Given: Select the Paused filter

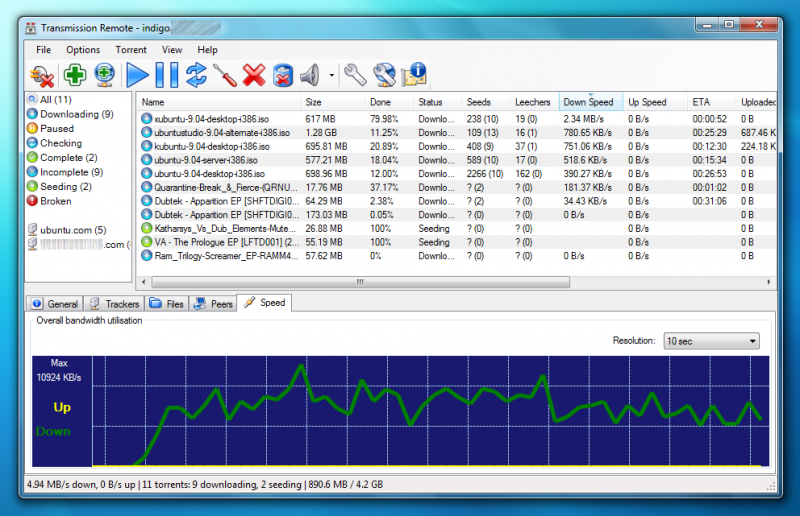Looking at the screenshot, I should point(51,129).
